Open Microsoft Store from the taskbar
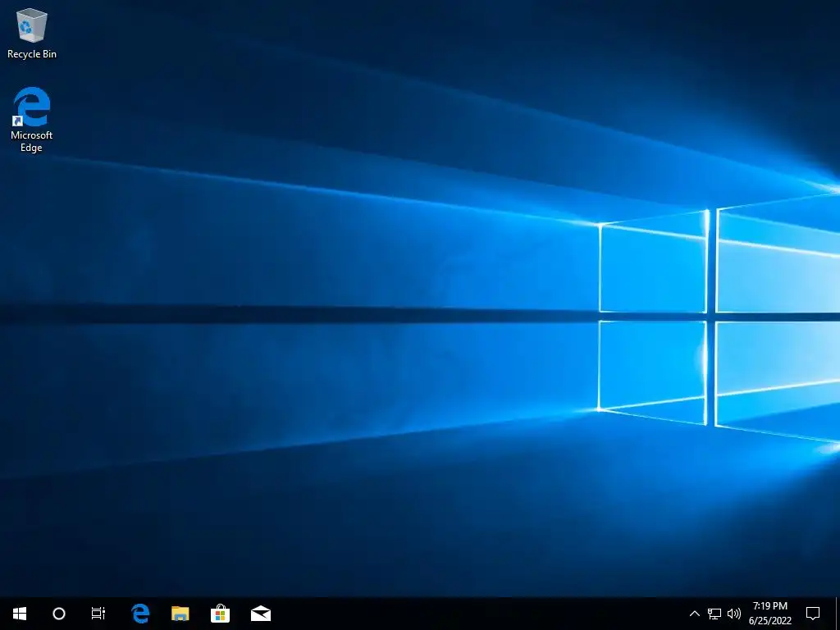840x630 pixels. [x=220, y=614]
